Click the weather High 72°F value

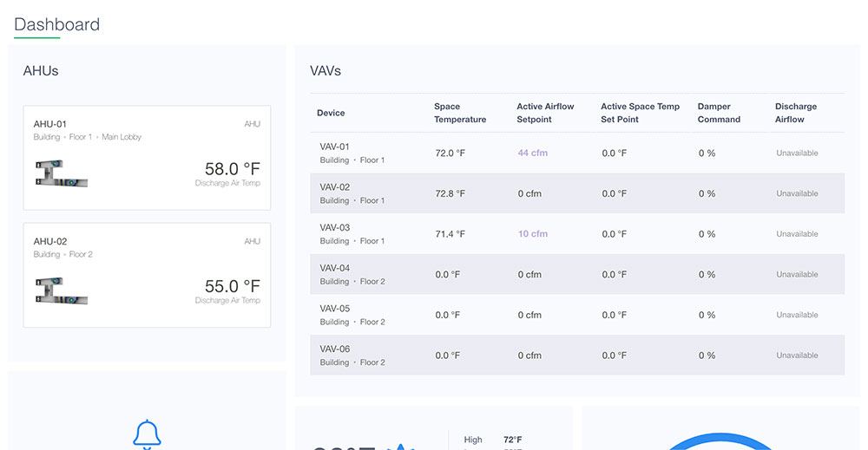coord(513,440)
